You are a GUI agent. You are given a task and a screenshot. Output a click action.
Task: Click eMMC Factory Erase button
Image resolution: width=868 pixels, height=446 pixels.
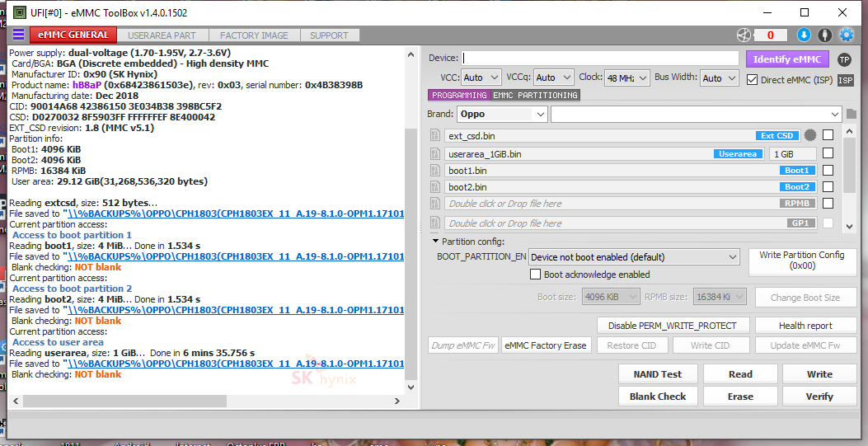[x=545, y=345]
